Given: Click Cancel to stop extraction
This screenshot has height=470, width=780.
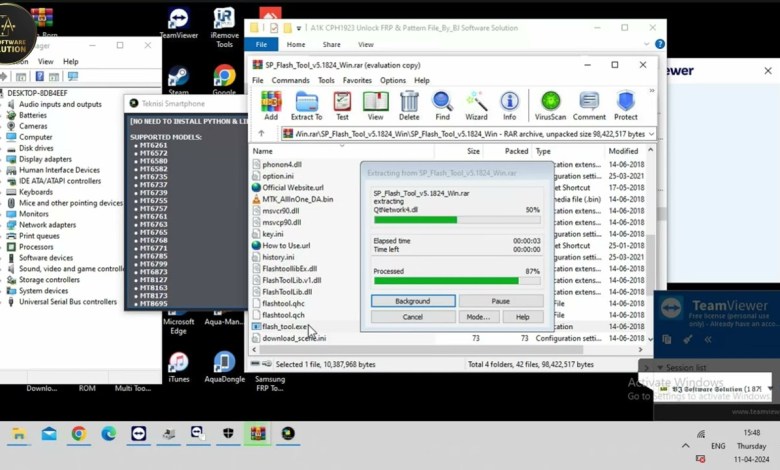Looking at the screenshot, I should [412, 317].
